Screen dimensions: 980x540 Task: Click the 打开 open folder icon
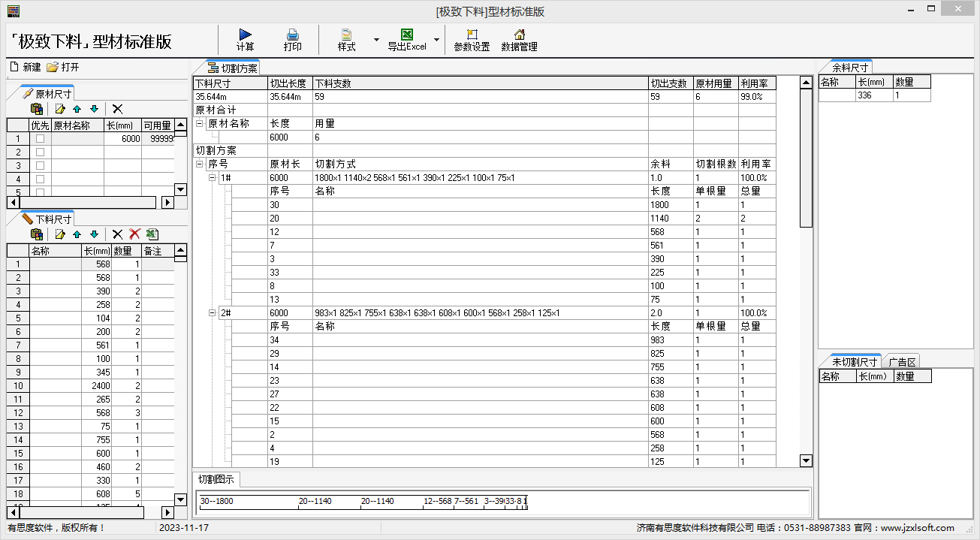click(x=53, y=67)
